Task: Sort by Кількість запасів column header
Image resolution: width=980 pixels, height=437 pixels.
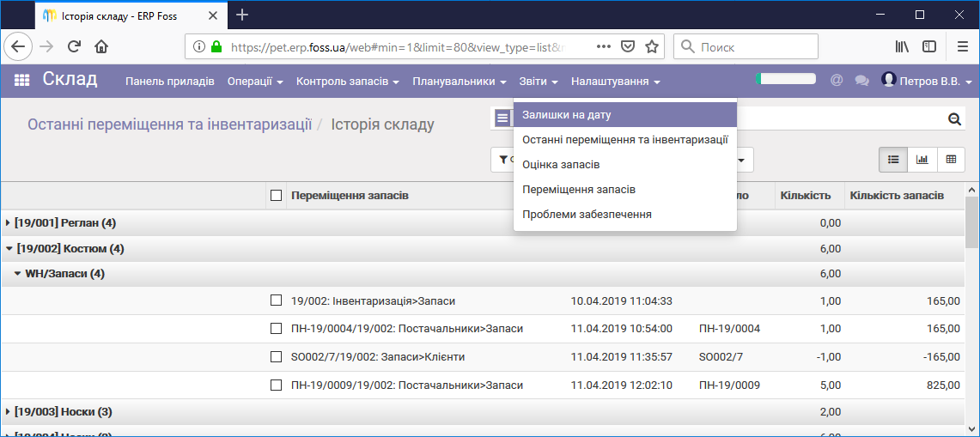Action: (897, 196)
